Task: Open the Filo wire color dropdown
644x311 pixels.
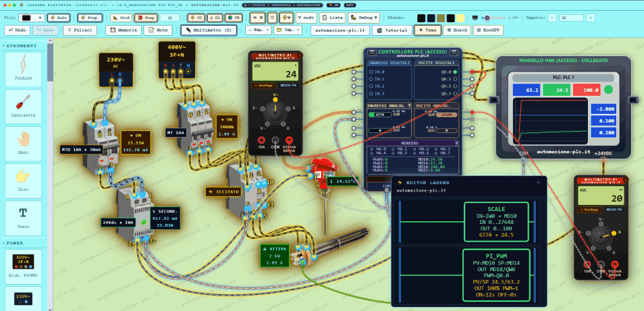Action: pyautogui.click(x=32, y=18)
